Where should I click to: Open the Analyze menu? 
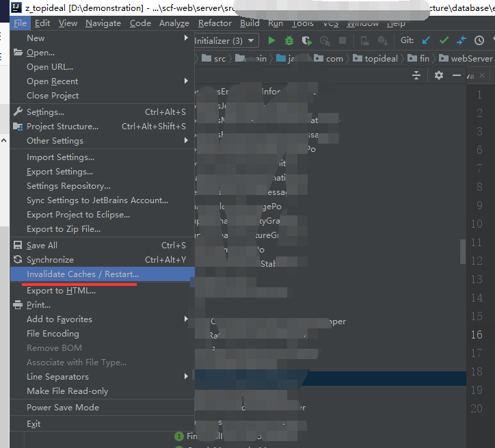click(174, 23)
